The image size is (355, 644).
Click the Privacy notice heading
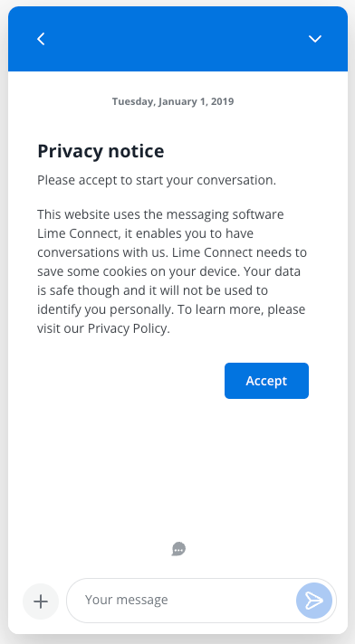(101, 151)
